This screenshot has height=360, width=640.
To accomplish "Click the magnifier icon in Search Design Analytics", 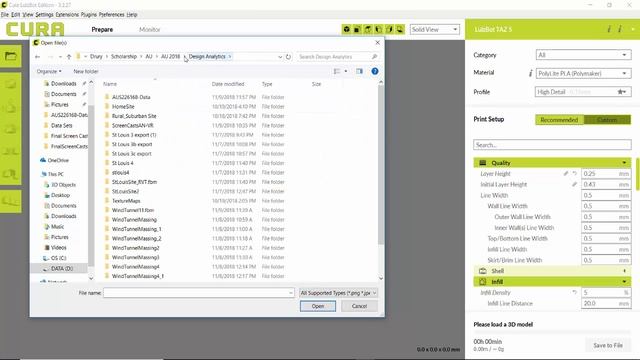I will 374,57.
